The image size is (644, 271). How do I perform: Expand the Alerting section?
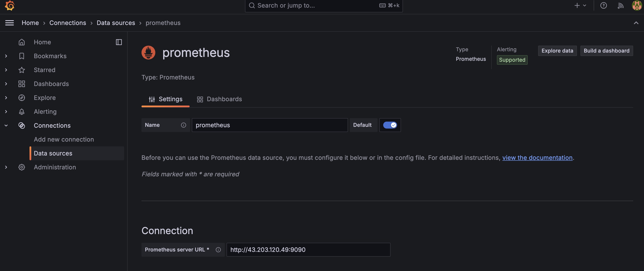coord(6,112)
